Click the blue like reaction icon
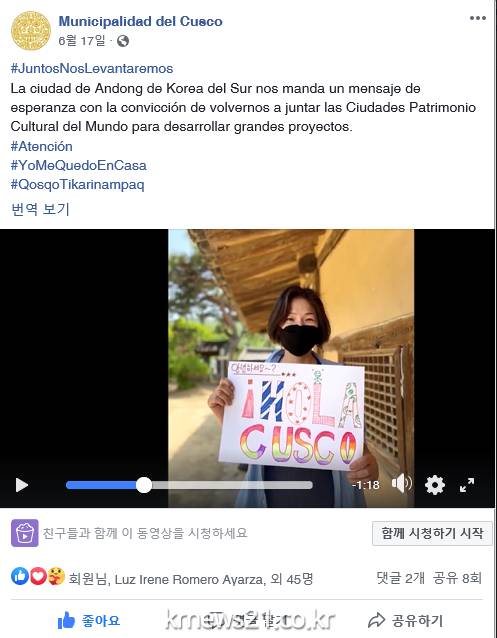Screen dimensions: 497x638 [20, 577]
